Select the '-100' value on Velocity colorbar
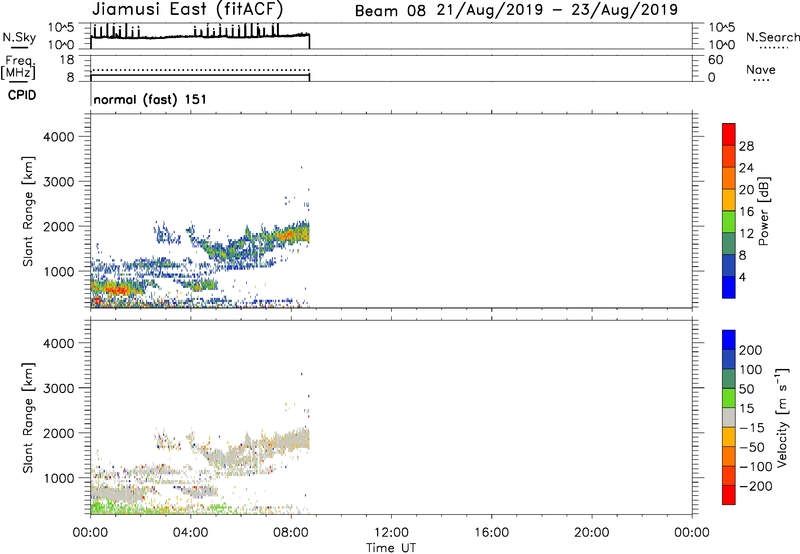The height and width of the screenshot is (554, 800). pos(756,467)
